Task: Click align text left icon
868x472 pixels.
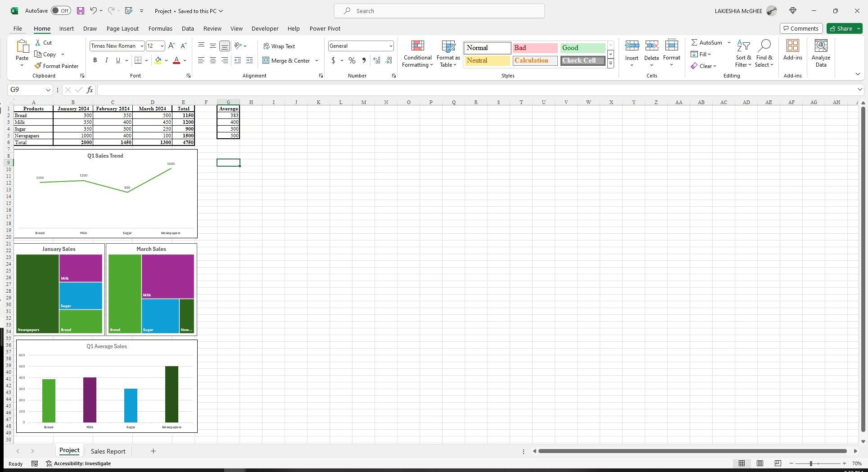Action: point(201,60)
